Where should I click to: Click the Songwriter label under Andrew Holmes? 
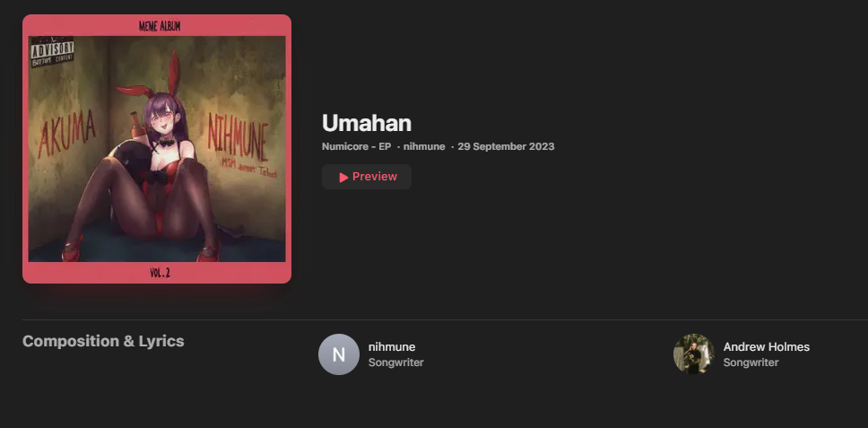pyautogui.click(x=751, y=362)
